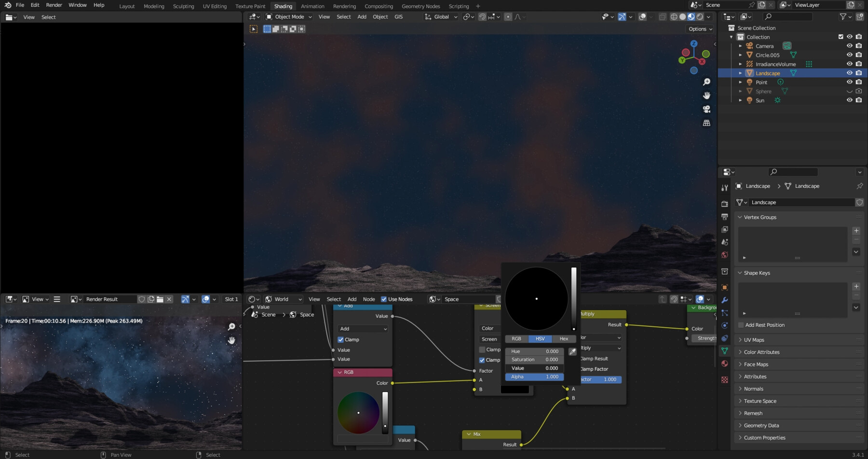This screenshot has width=868, height=459.
Task: Open the Tool properties tab icon
Action: pos(724,188)
